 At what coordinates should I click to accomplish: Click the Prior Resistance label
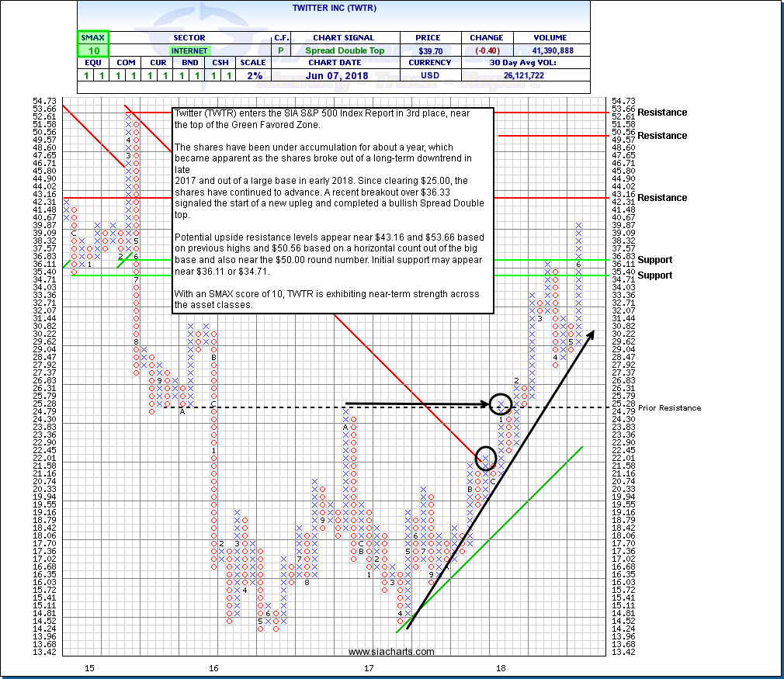669,408
